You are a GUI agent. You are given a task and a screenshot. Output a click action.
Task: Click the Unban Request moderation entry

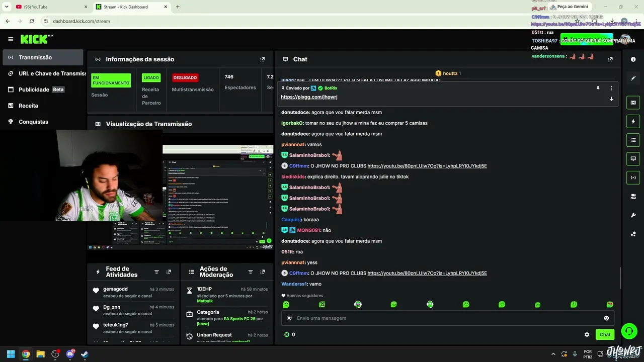tap(226, 338)
